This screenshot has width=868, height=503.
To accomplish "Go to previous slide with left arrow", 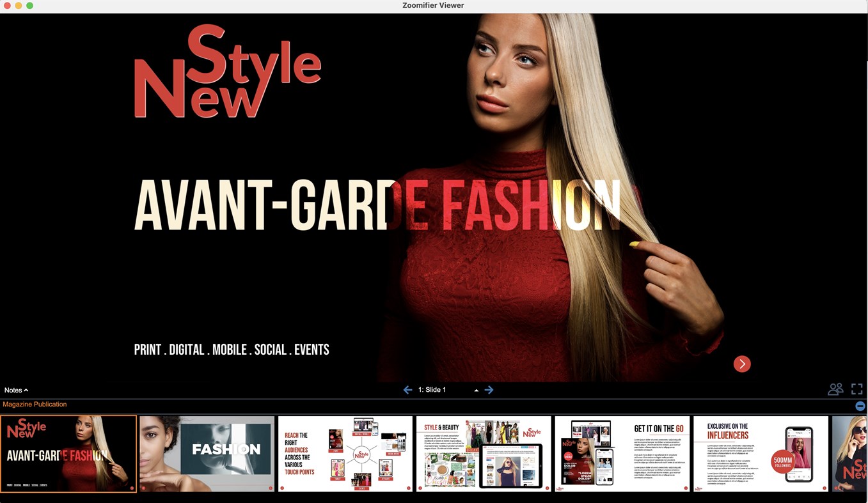I will pyautogui.click(x=407, y=390).
